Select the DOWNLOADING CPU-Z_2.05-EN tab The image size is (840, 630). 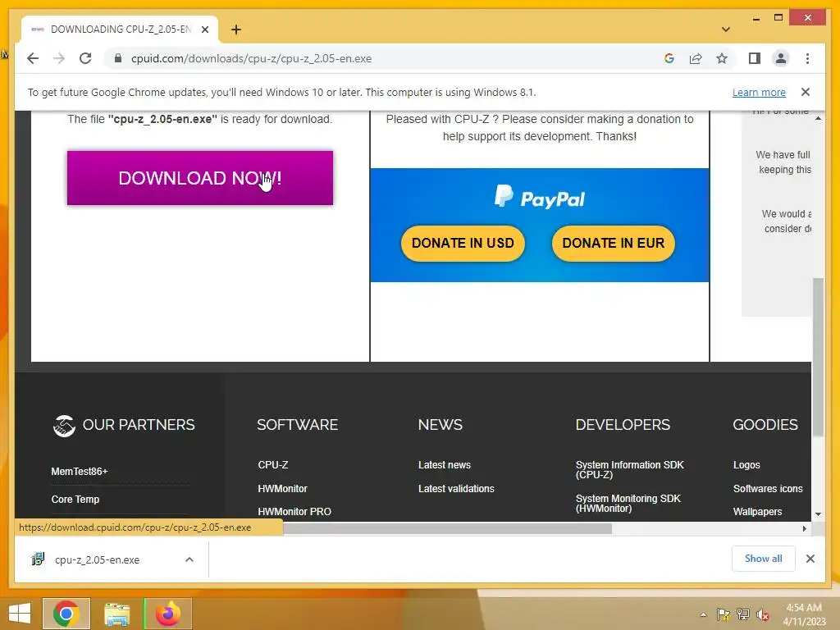[120, 30]
